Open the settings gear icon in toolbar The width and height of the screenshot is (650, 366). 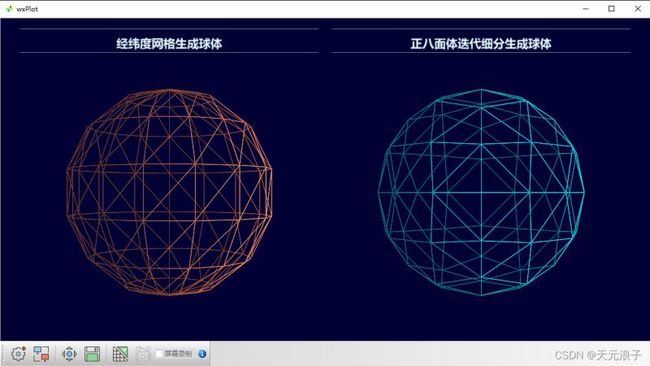[19, 354]
